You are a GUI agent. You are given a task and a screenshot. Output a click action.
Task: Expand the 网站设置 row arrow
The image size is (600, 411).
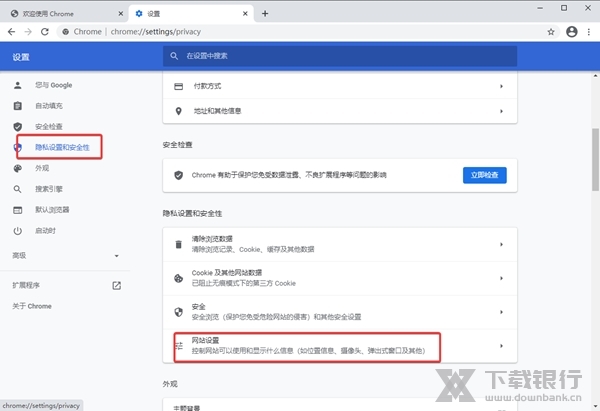[501, 346]
